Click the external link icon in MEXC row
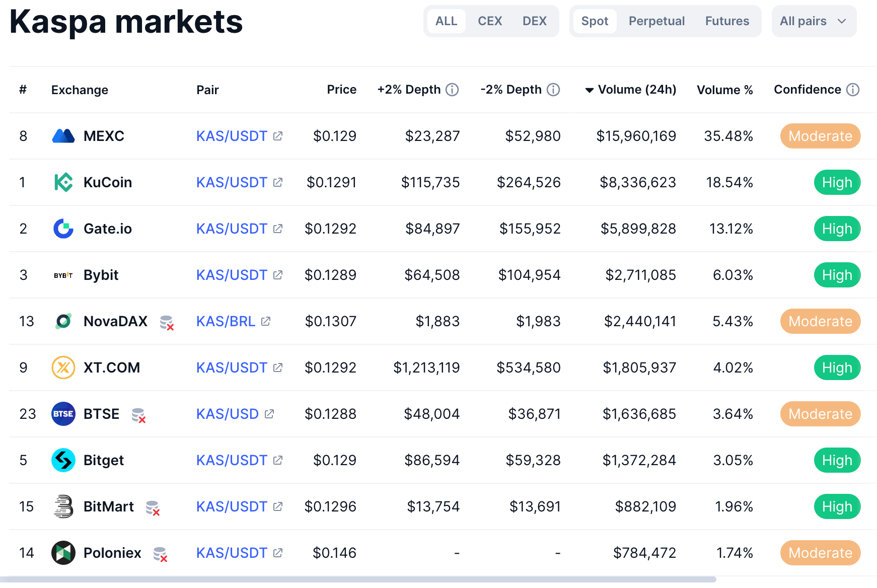877x588 pixels. (x=278, y=136)
